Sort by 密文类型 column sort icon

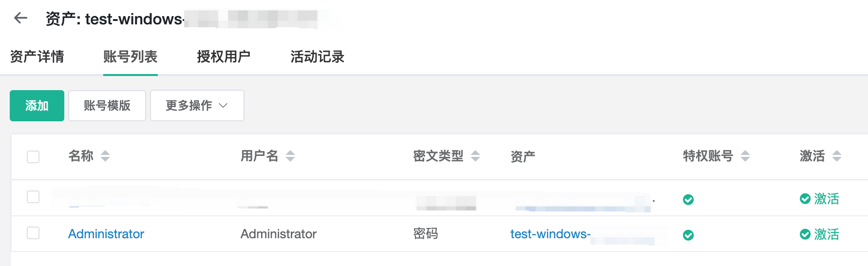tap(475, 156)
